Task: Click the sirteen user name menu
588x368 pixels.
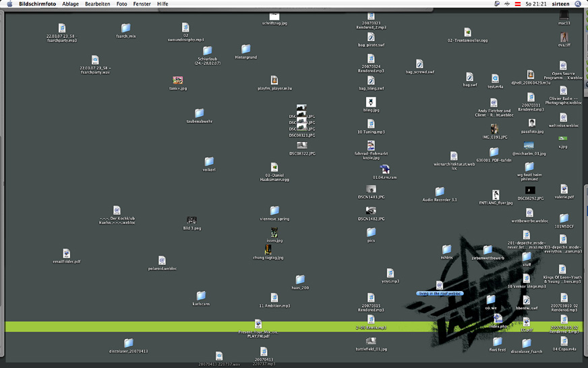Action: pyautogui.click(x=560, y=4)
